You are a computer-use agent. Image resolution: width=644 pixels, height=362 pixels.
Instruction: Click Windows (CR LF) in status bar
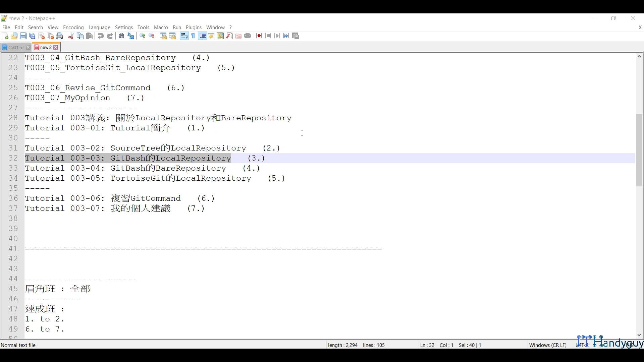(547, 345)
